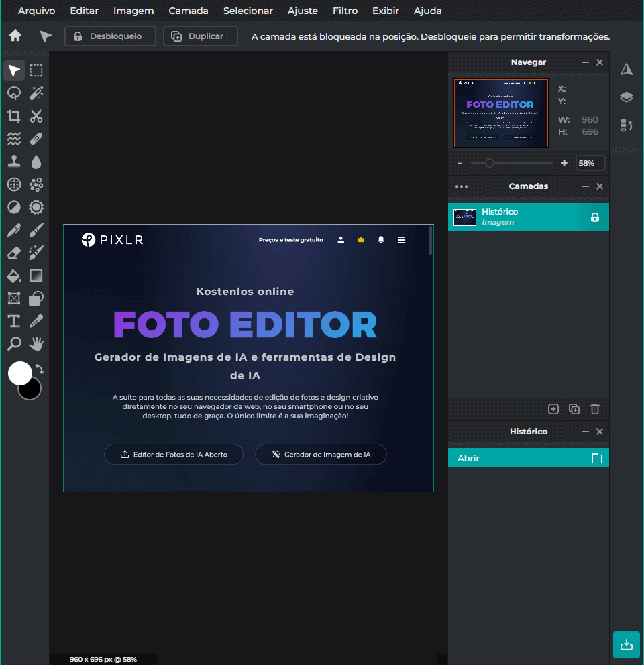This screenshot has height=665, width=644.
Task: Select the Zoom magnifier tool
Action: tap(14, 343)
